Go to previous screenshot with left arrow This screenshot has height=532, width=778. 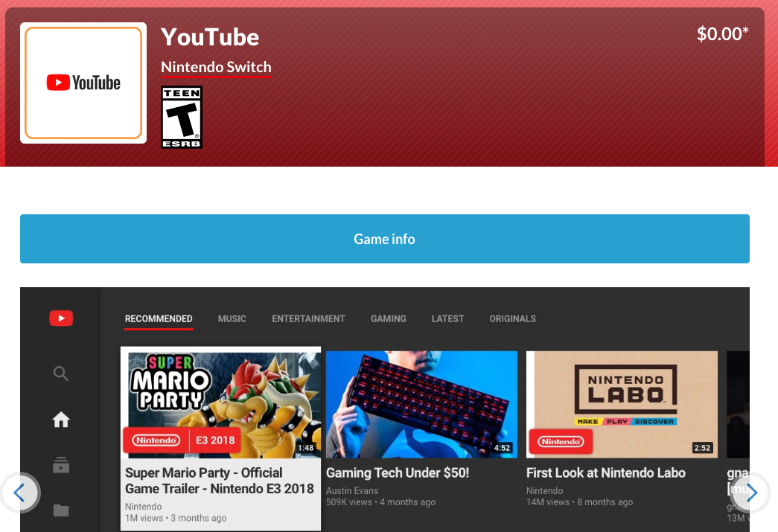point(19,493)
